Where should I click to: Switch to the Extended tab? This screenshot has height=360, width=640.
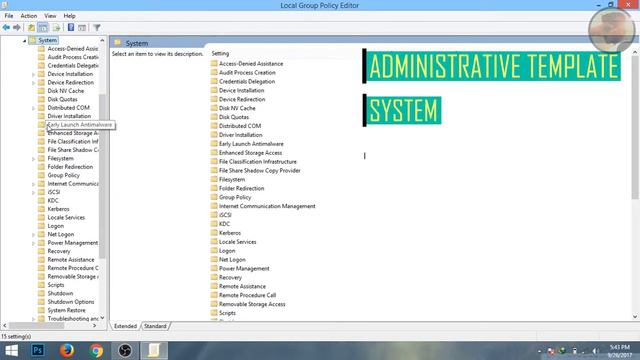125,326
